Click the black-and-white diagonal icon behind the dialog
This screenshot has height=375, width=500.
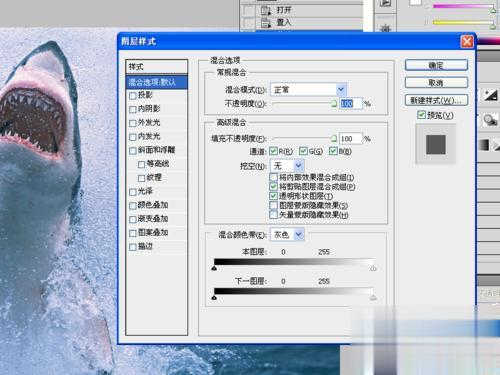491,96
